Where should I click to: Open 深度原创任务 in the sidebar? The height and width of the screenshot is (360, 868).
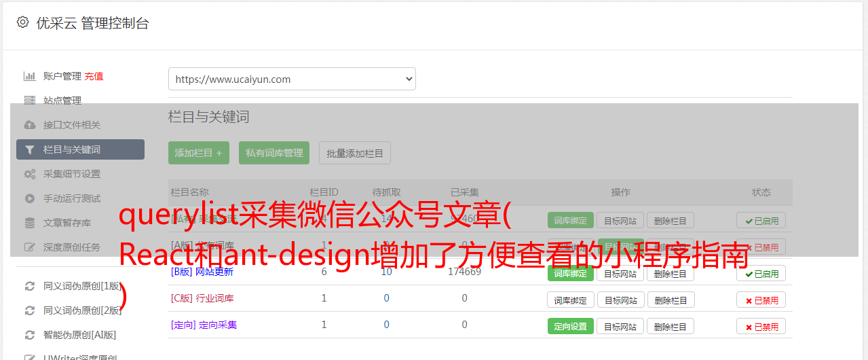[72, 247]
